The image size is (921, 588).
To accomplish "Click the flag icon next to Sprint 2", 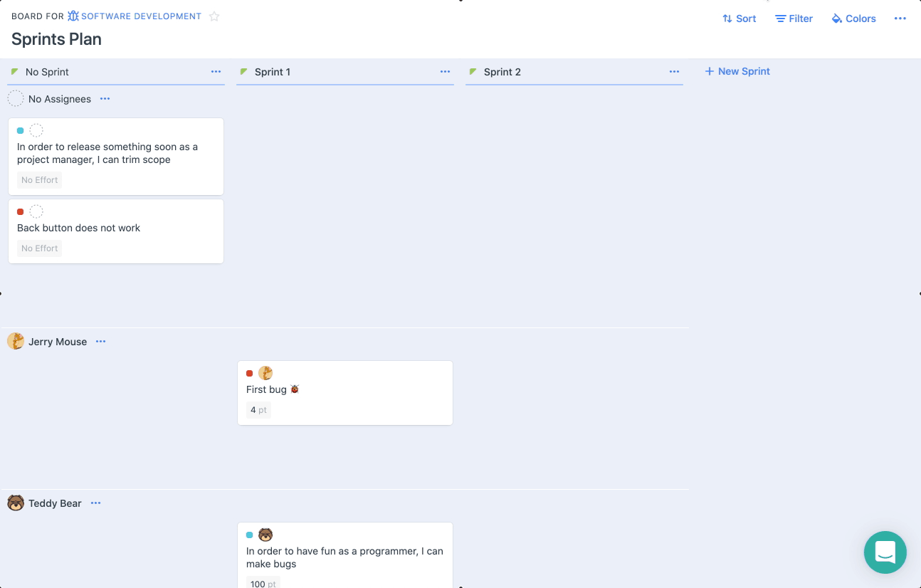I will point(473,72).
